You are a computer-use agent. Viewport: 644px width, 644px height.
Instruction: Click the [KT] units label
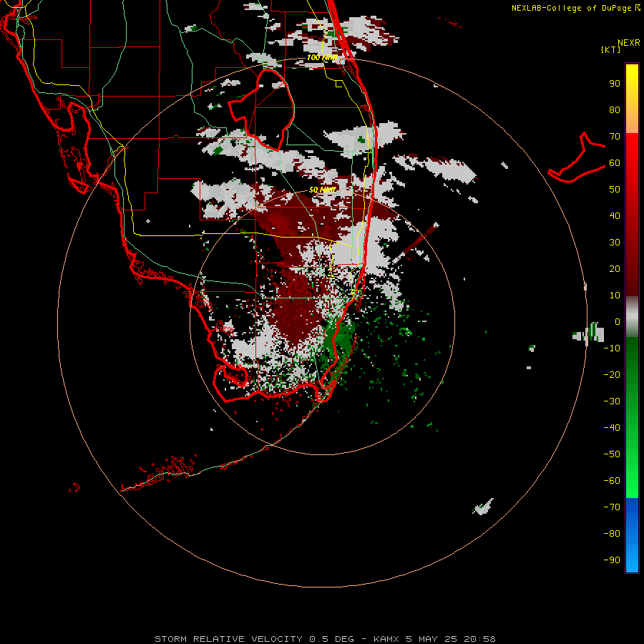611,49
